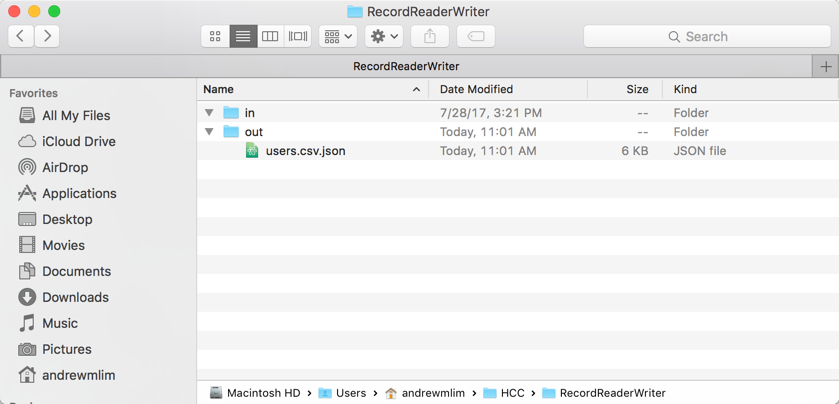Image resolution: width=839 pixels, height=404 pixels.
Task: Open Pictures in sidebar
Action: [67, 349]
